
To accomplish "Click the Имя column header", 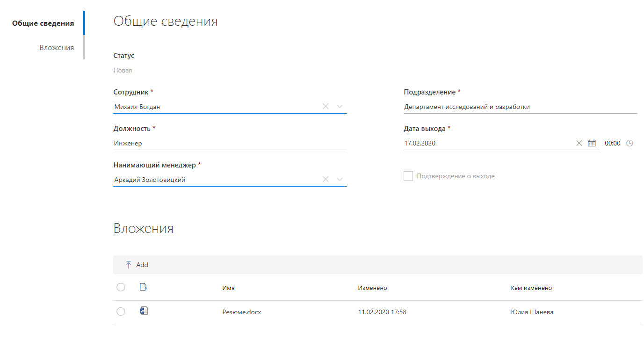I will (x=228, y=287).
